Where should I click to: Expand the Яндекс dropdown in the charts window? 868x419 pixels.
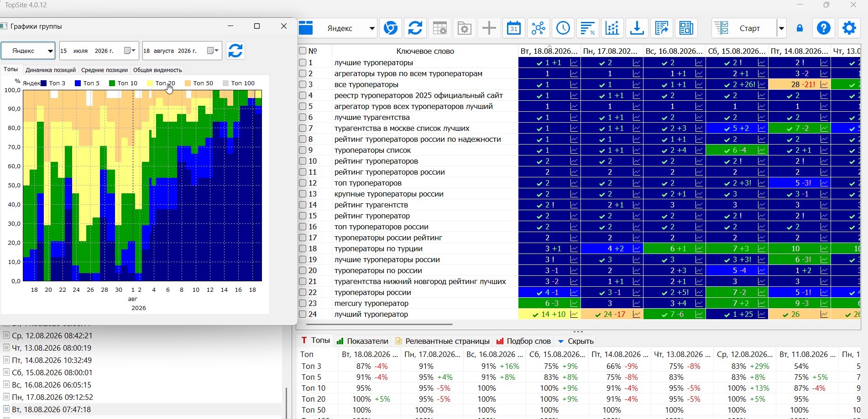point(28,51)
